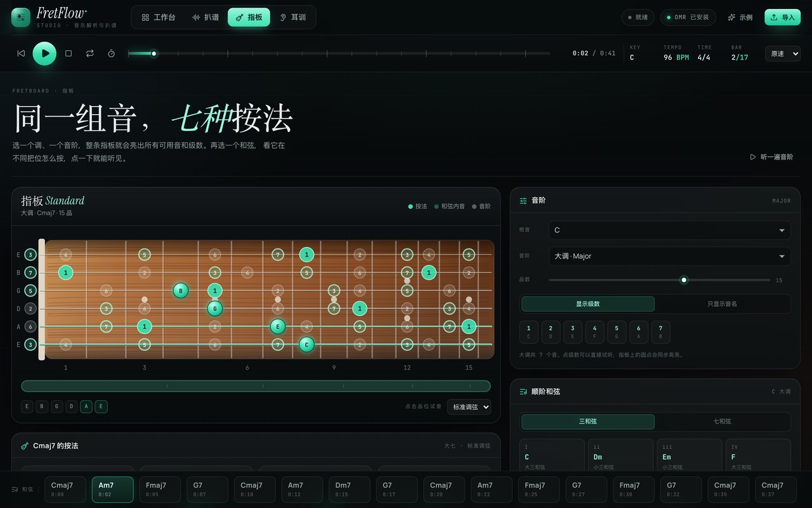Viewport: 812px width, 508px height.
Task: Enable 显示级数 display mode
Action: tap(588, 304)
